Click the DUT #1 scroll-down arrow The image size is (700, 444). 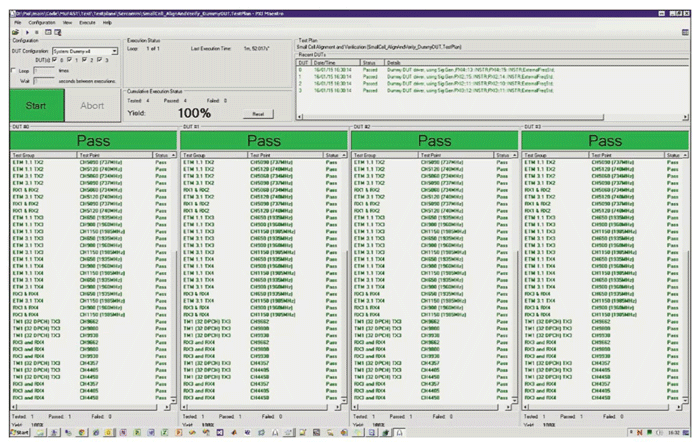[344, 400]
